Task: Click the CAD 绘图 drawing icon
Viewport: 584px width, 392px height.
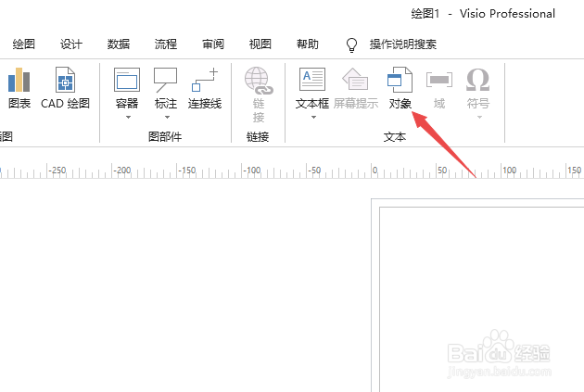Action: pos(65,80)
